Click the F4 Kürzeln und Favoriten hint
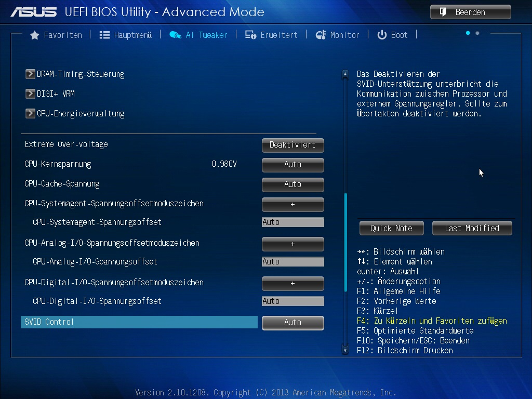Screen dimensions: 532x399 (432, 321)
